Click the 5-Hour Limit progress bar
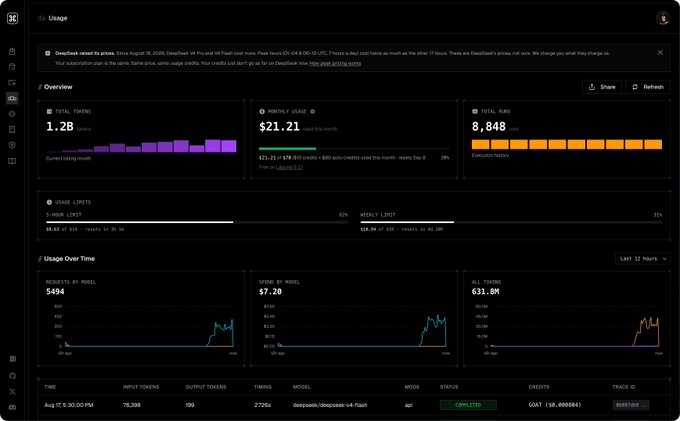 197,222
